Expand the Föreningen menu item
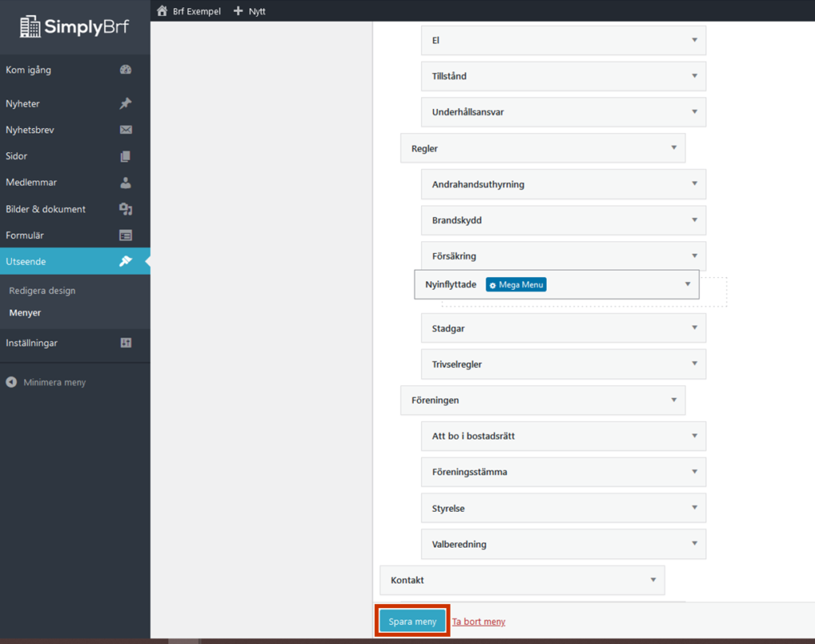 673,400
